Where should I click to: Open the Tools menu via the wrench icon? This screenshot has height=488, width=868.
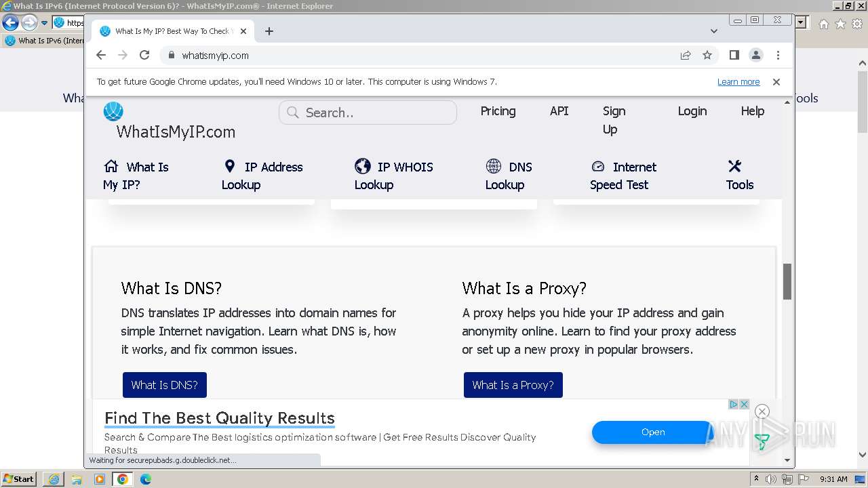(x=734, y=166)
